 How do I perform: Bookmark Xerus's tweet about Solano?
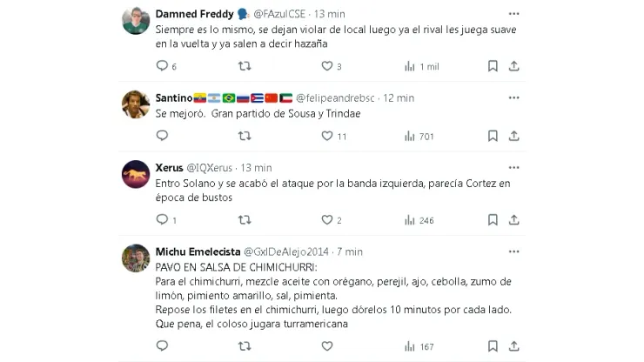pyautogui.click(x=493, y=220)
